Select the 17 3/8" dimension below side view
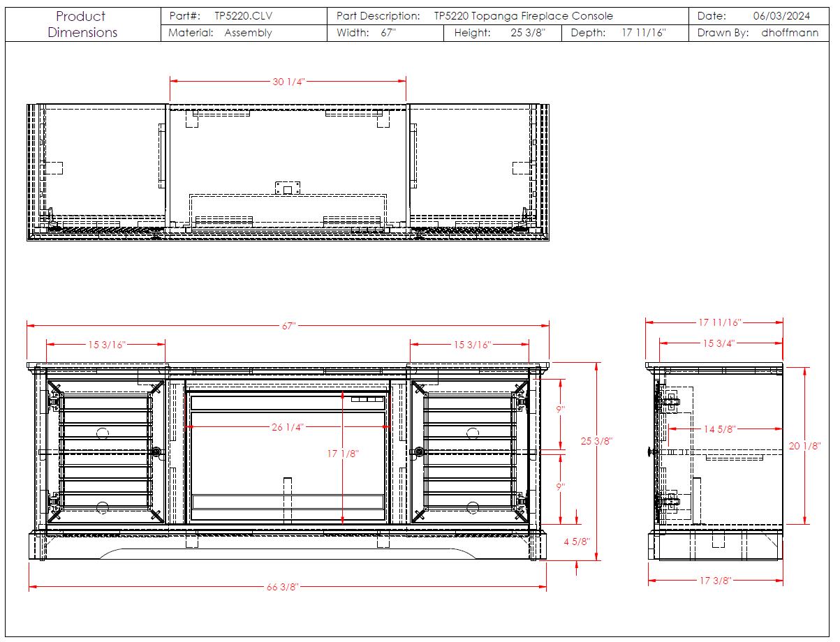Screen dimensions: 840x642 point(715,581)
